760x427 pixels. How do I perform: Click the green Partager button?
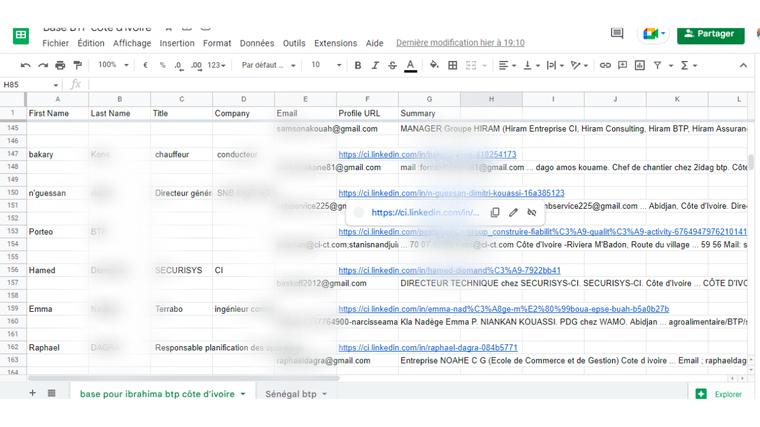click(710, 34)
